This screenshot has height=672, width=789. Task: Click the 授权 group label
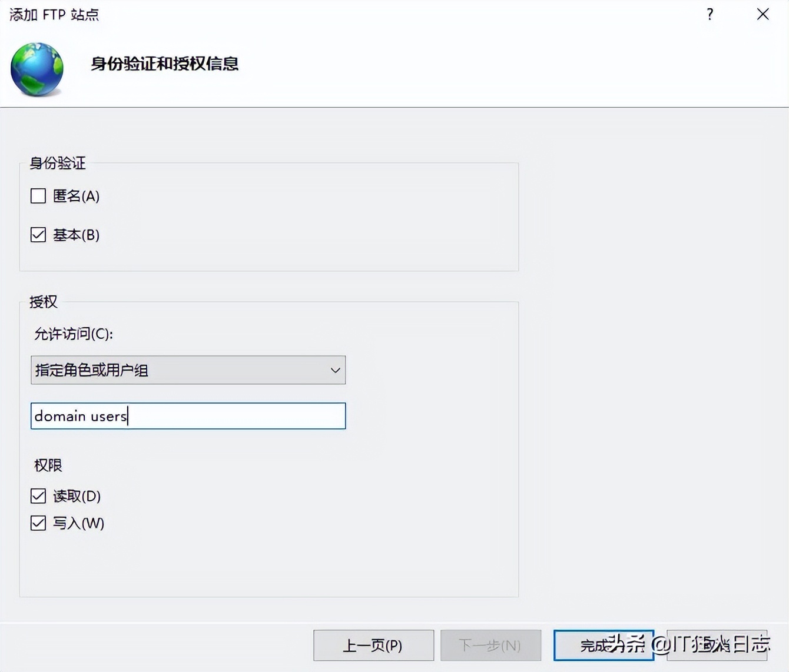[x=44, y=302]
